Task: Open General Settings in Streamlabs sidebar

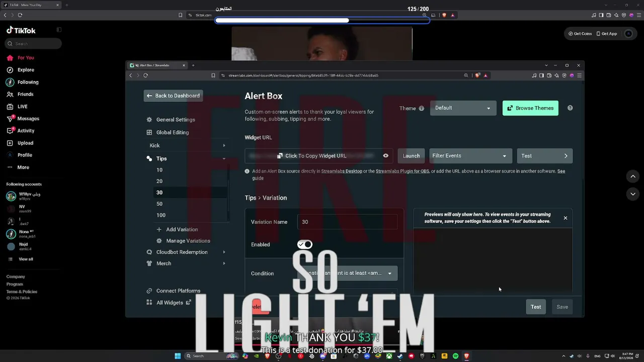Action: point(176,120)
